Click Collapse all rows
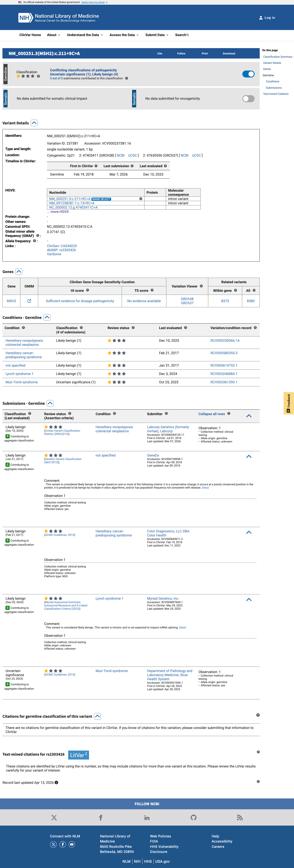 point(212,414)
